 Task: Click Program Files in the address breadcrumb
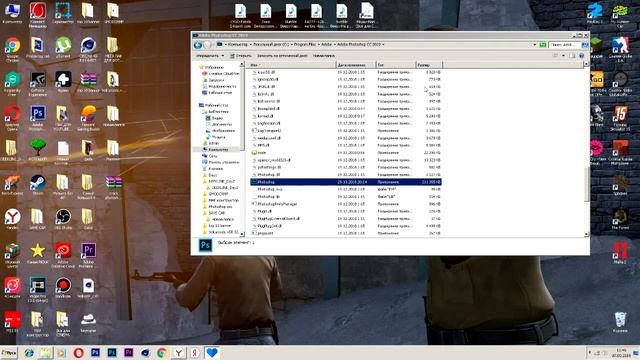point(305,44)
